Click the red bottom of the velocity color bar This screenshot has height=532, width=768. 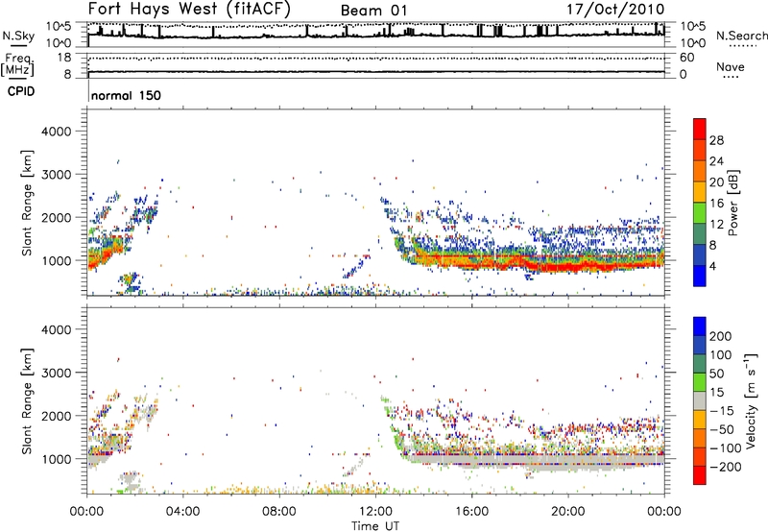tap(700, 475)
